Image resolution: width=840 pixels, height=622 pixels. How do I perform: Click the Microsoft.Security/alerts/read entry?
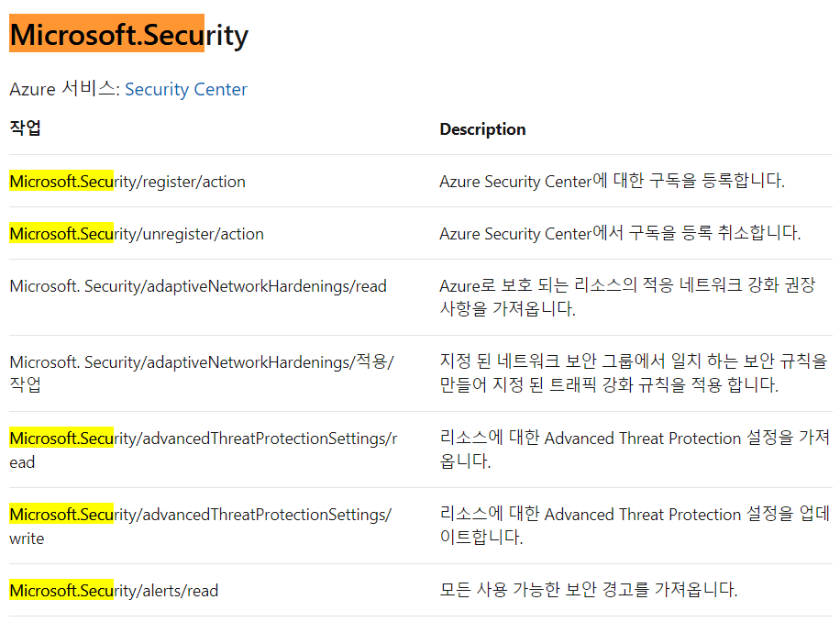[x=114, y=591]
